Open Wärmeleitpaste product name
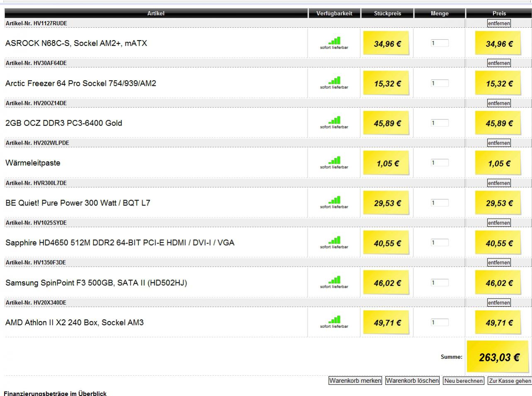Viewport: 532px width, 396px height. point(33,163)
